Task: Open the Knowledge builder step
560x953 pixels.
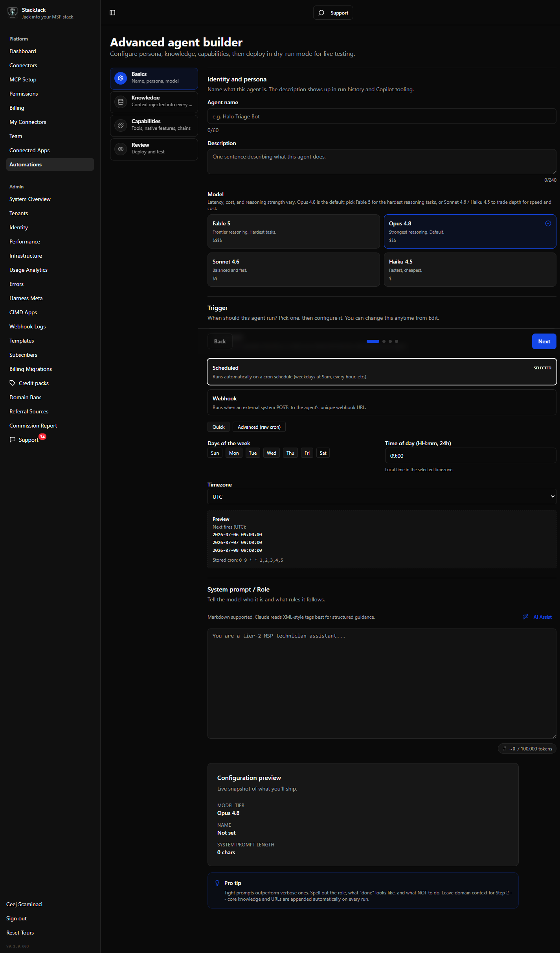Action: (154, 102)
